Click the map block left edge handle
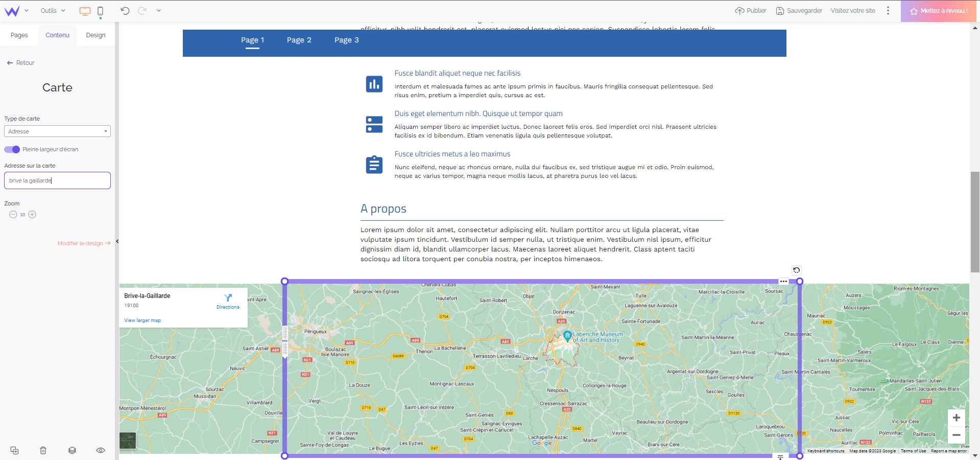 pos(285,341)
